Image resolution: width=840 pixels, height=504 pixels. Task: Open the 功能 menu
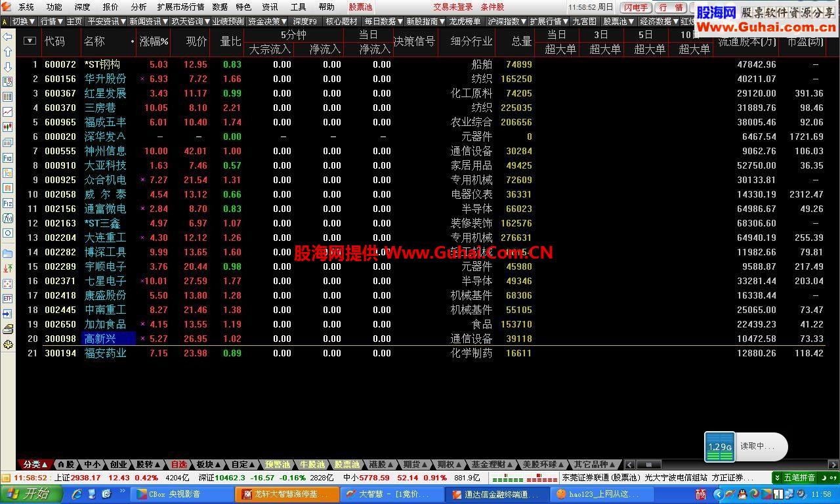point(54,7)
